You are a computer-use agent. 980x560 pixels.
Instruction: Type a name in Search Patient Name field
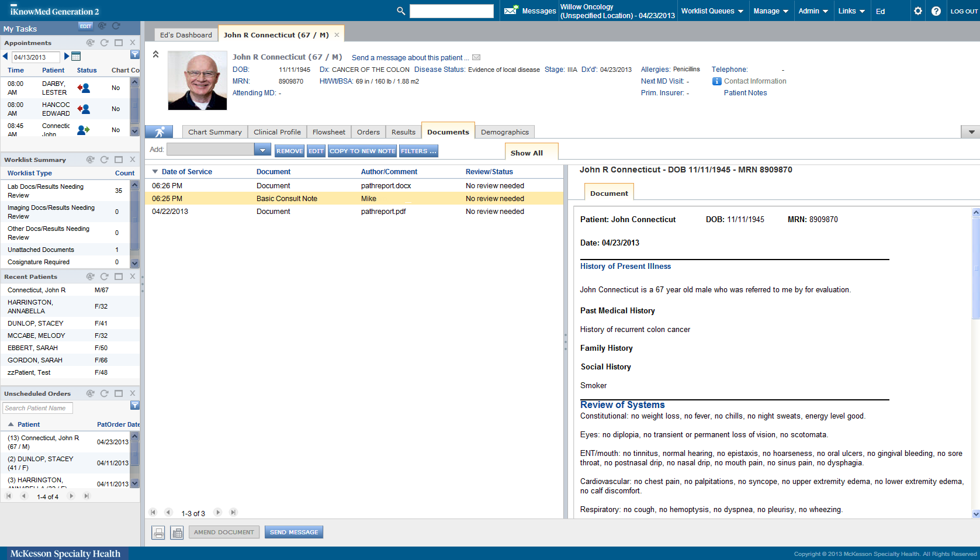[37, 407]
